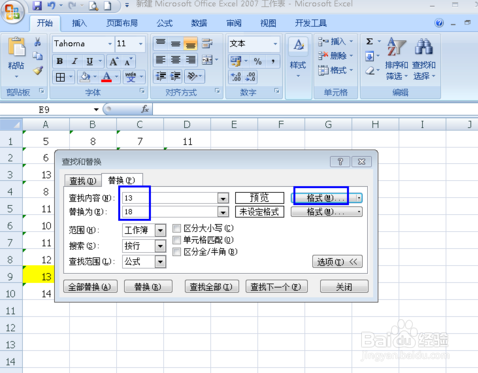Image resolution: width=478 pixels, height=373 pixels.
Task: Increase font size with the large A
Action: [114, 61]
